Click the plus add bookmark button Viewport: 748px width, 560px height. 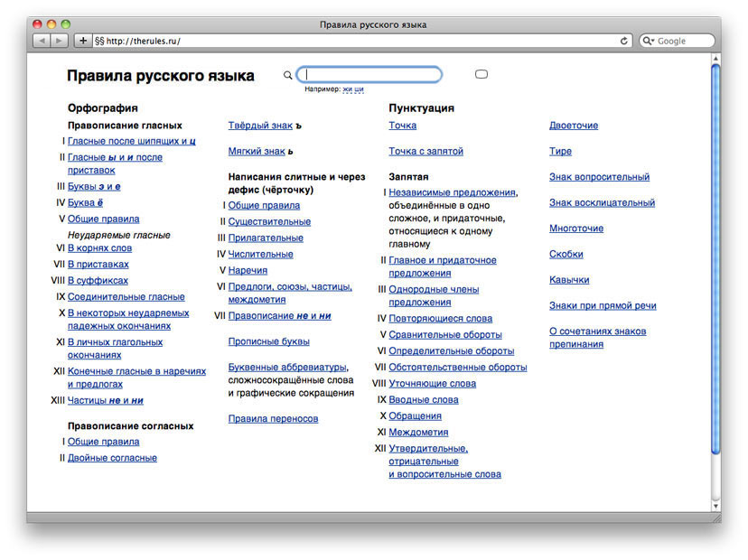click(82, 41)
